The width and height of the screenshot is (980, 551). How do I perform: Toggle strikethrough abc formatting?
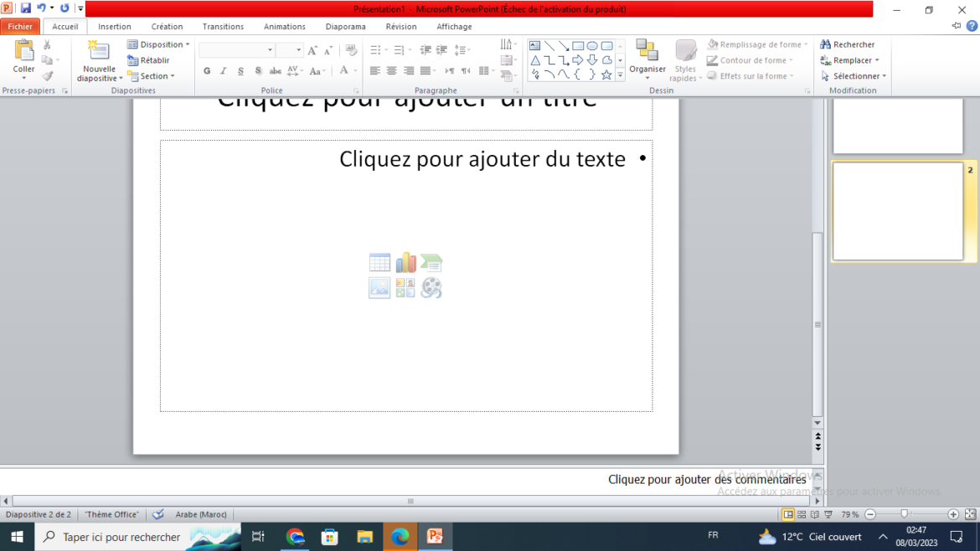click(x=275, y=71)
